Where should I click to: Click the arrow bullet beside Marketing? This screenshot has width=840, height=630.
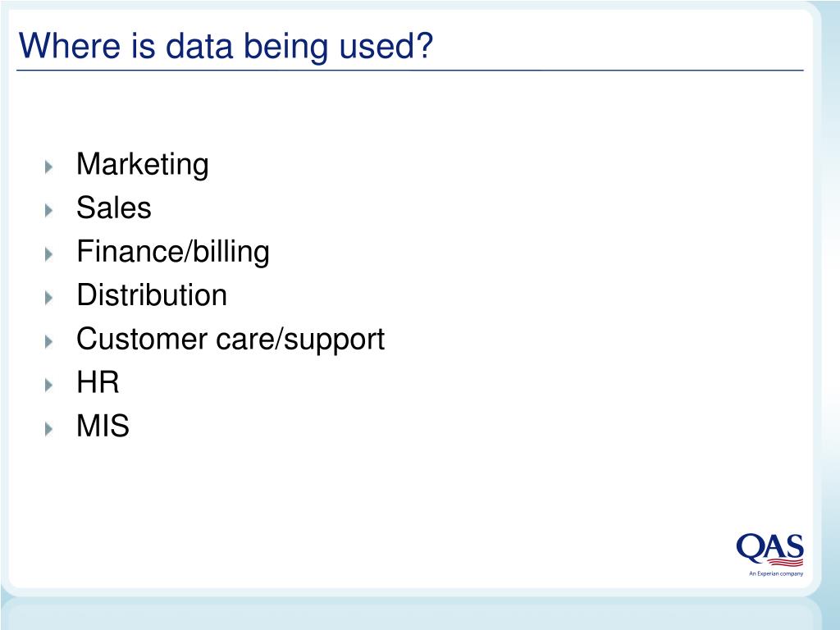point(48,167)
